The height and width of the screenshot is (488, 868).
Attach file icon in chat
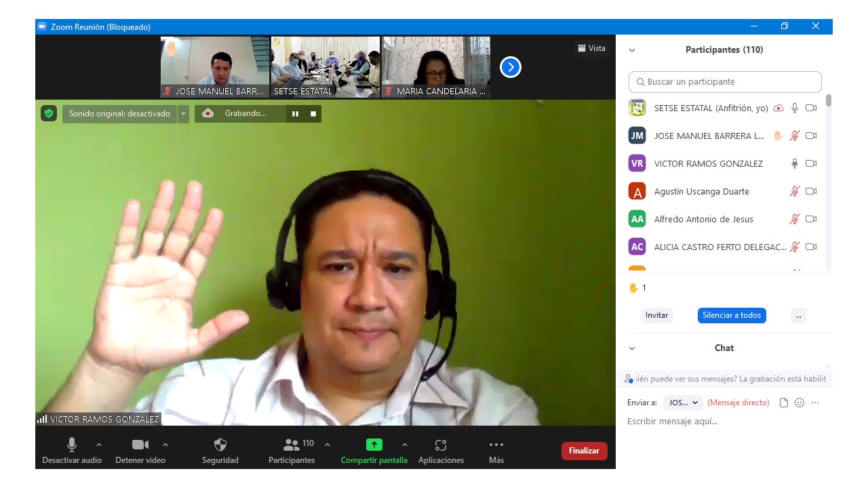(x=784, y=403)
